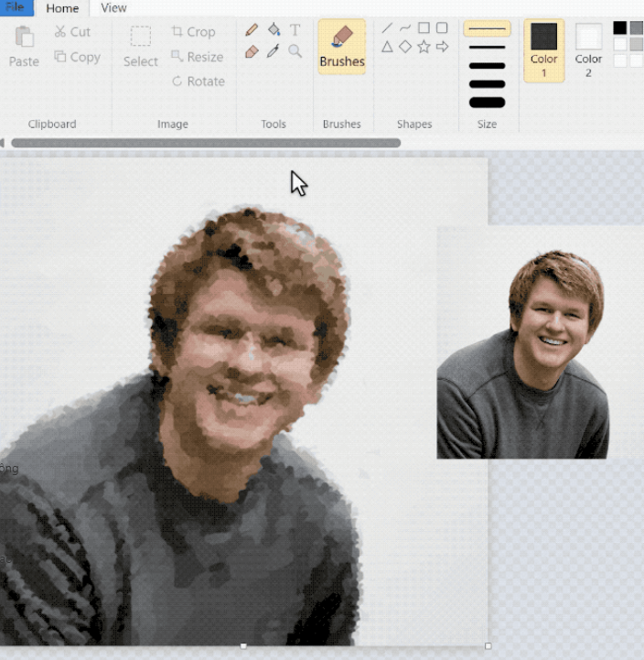Select the Text tool

click(295, 30)
